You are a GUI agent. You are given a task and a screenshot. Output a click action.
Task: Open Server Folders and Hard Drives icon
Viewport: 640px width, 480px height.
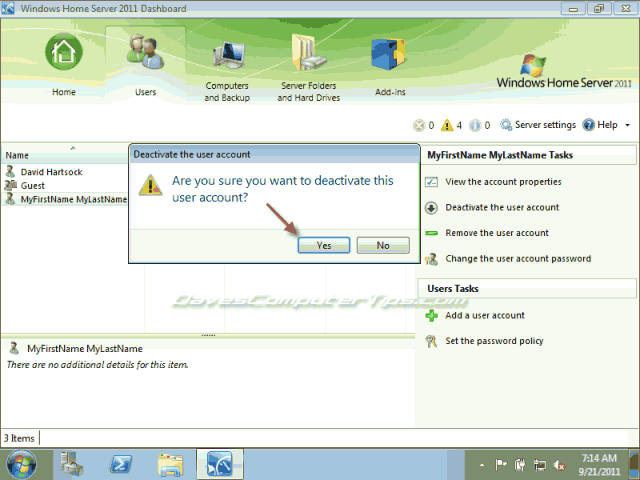tap(308, 53)
